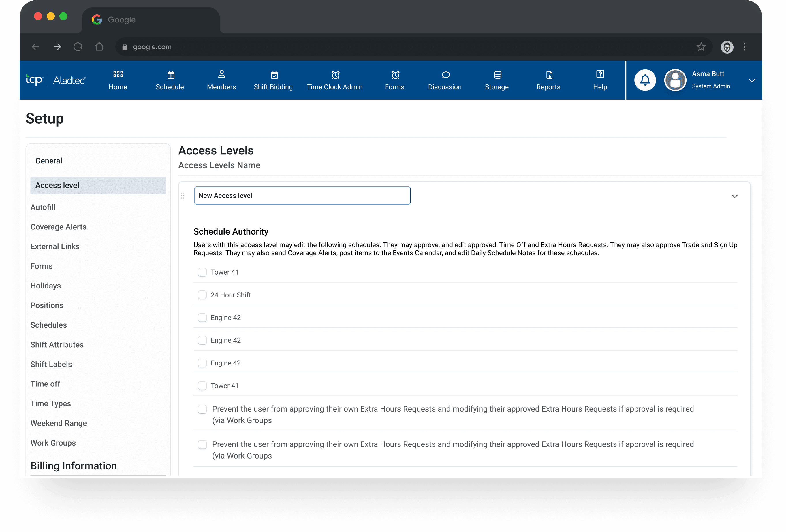
Task: Open the Discussion speech bubble icon
Action: click(x=445, y=75)
